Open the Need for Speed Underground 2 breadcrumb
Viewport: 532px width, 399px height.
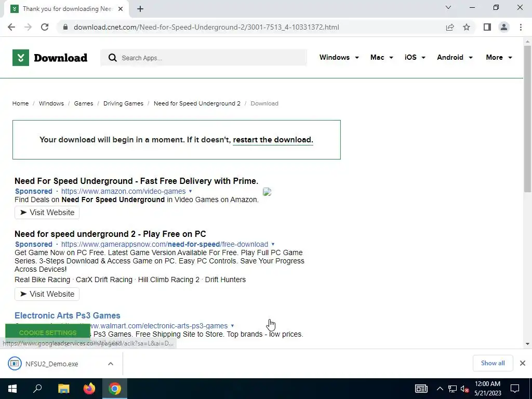click(197, 103)
